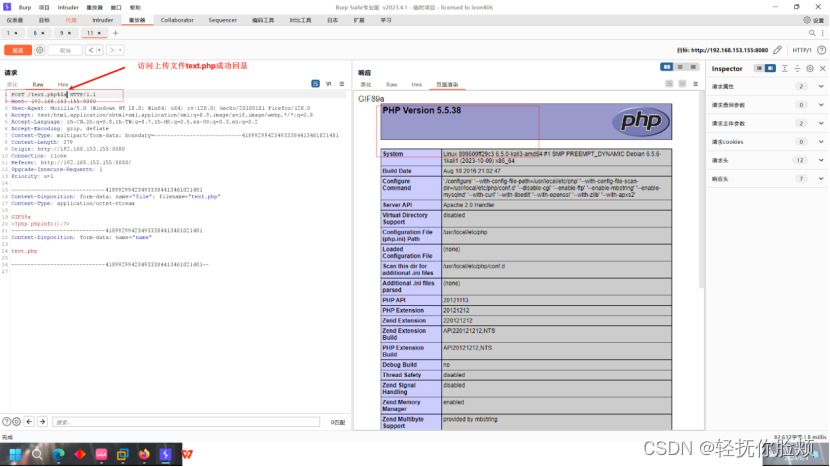Expand all Inspector sections icon
830x467 pixels.
click(x=784, y=68)
